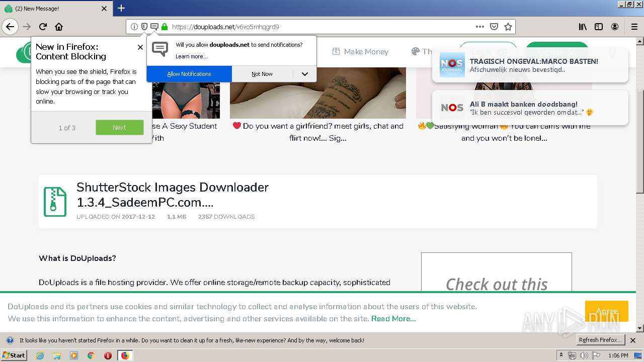Bookmark this page with star icon

point(508,27)
